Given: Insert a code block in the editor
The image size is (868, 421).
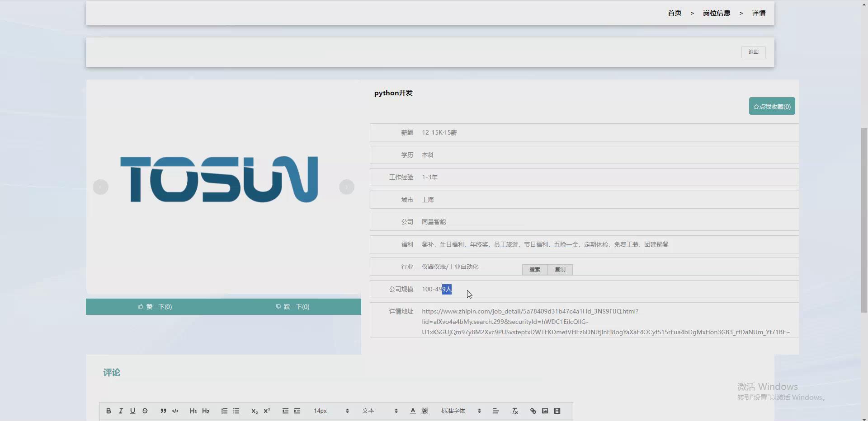Looking at the screenshot, I should pyautogui.click(x=175, y=411).
